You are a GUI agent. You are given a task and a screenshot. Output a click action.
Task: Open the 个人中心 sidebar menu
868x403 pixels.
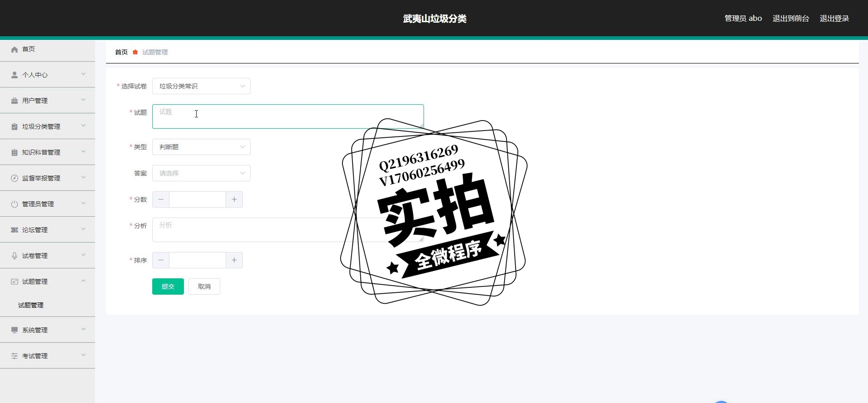[x=48, y=75]
